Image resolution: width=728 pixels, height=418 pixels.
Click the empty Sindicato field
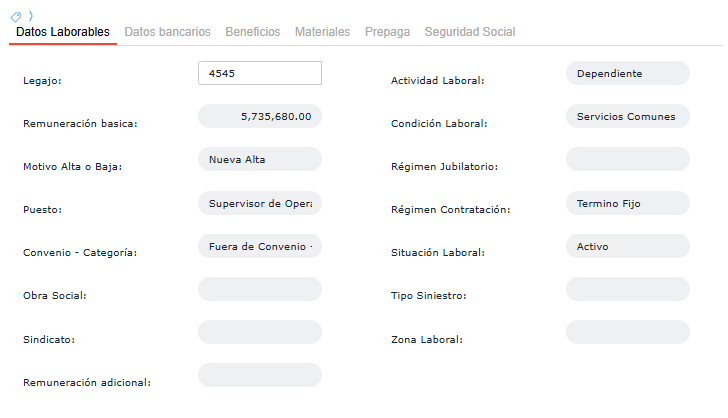tap(260, 333)
